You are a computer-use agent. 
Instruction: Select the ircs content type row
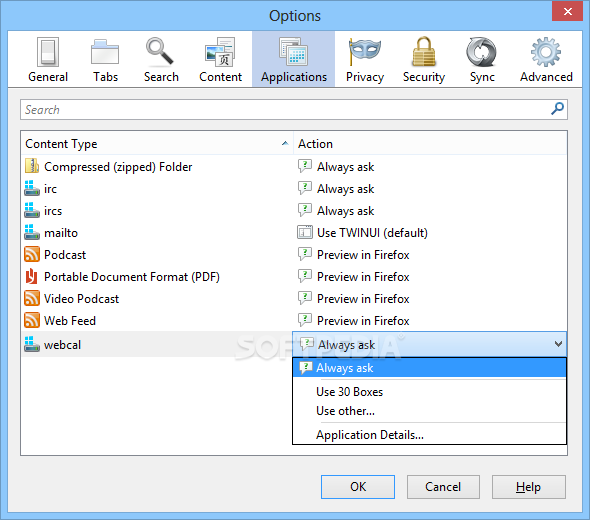(294, 210)
